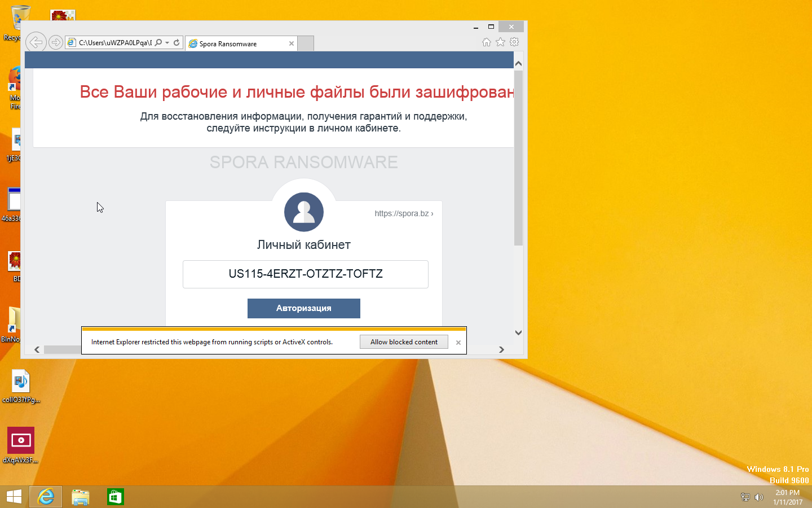This screenshot has width=812, height=508.
Task: Open the Windows Start button
Action: click(x=14, y=497)
